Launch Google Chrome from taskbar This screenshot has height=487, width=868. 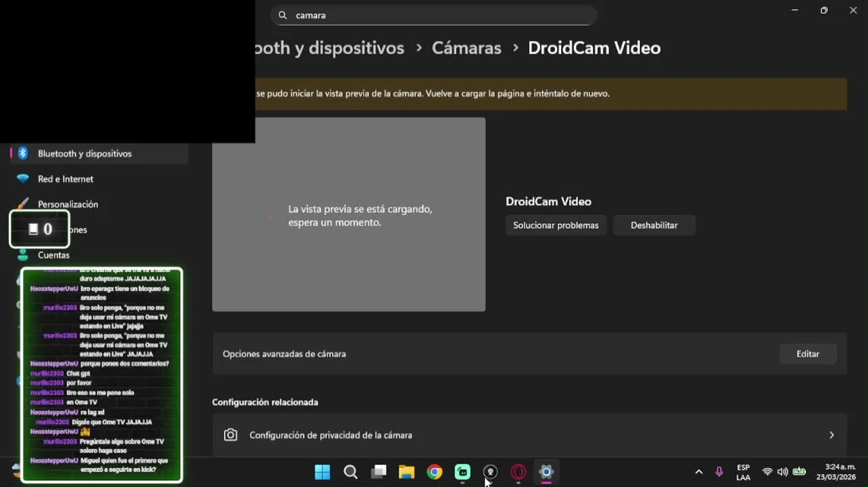click(435, 472)
